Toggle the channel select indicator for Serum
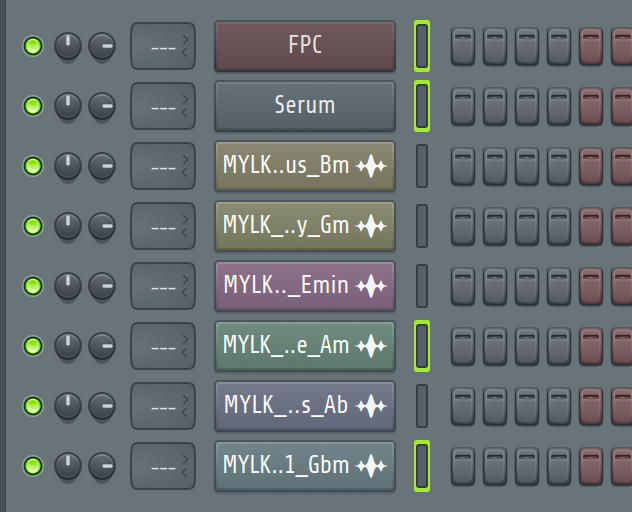632x512 pixels. (422, 106)
